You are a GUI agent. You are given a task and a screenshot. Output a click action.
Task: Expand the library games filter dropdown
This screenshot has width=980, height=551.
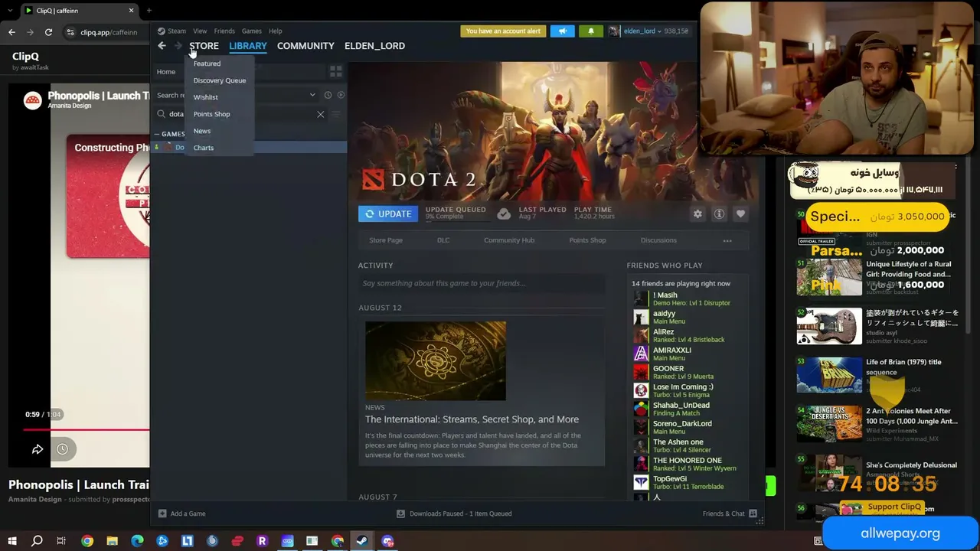[312, 95]
